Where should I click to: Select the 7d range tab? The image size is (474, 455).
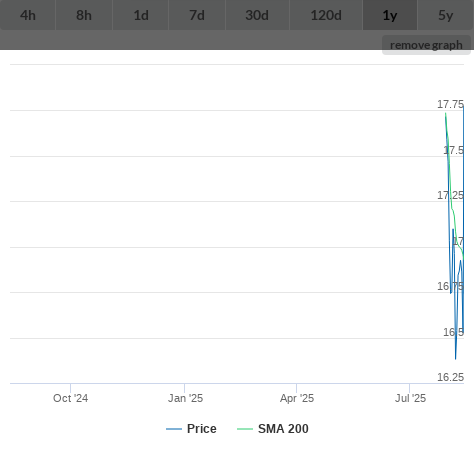click(197, 15)
